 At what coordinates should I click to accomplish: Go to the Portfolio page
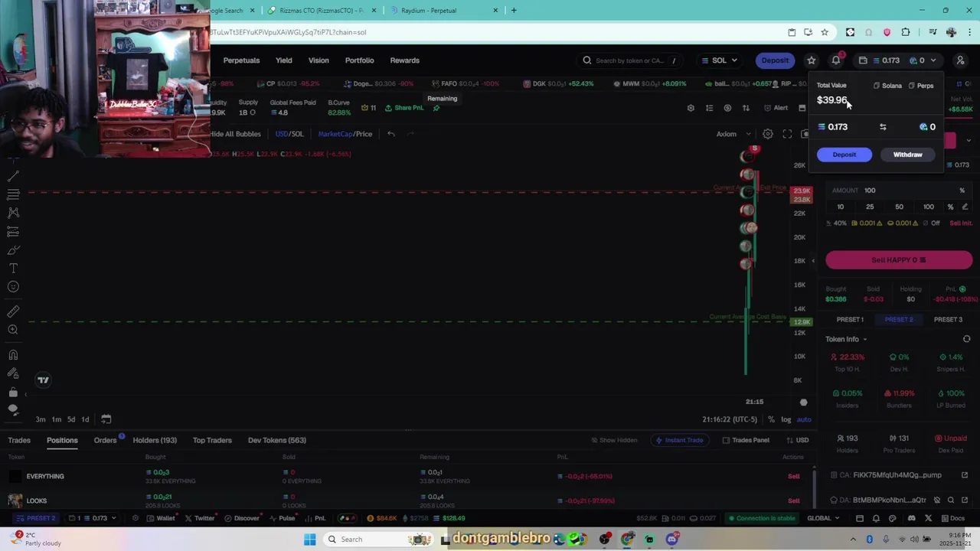click(359, 60)
